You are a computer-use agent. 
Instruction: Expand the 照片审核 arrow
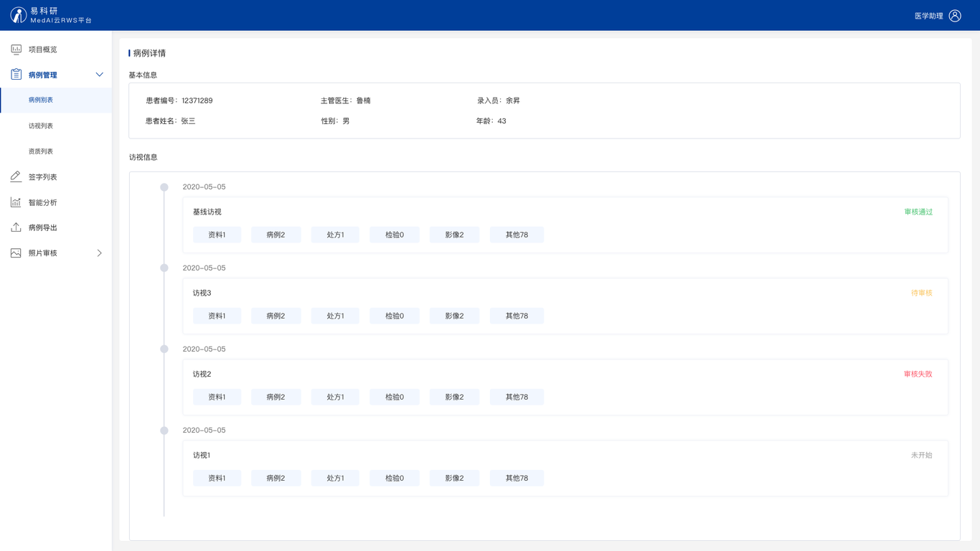[x=100, y=253]
